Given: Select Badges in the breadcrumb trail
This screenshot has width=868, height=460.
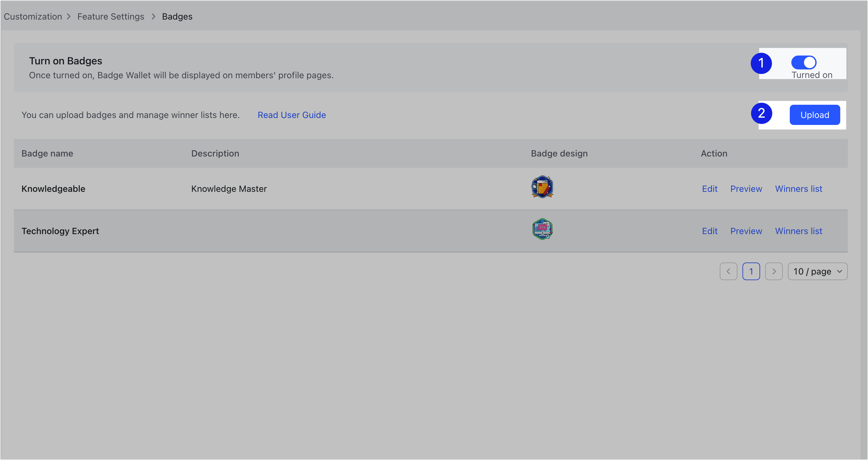Looking at the screenshot, I should tap(177, 16).
